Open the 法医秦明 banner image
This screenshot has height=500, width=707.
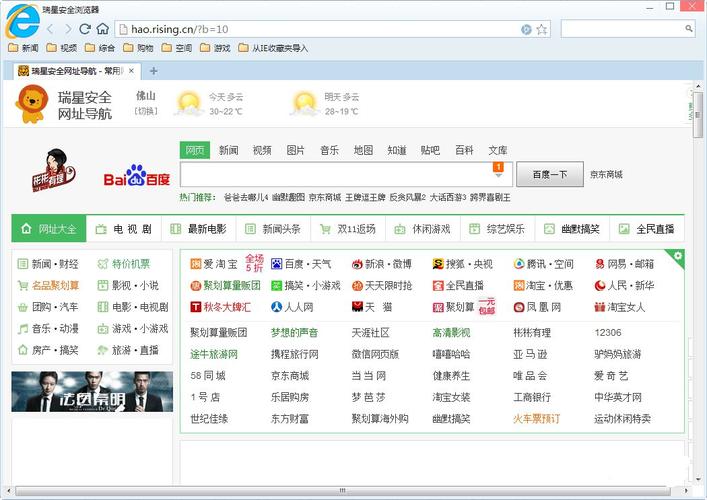pos(92,392)
